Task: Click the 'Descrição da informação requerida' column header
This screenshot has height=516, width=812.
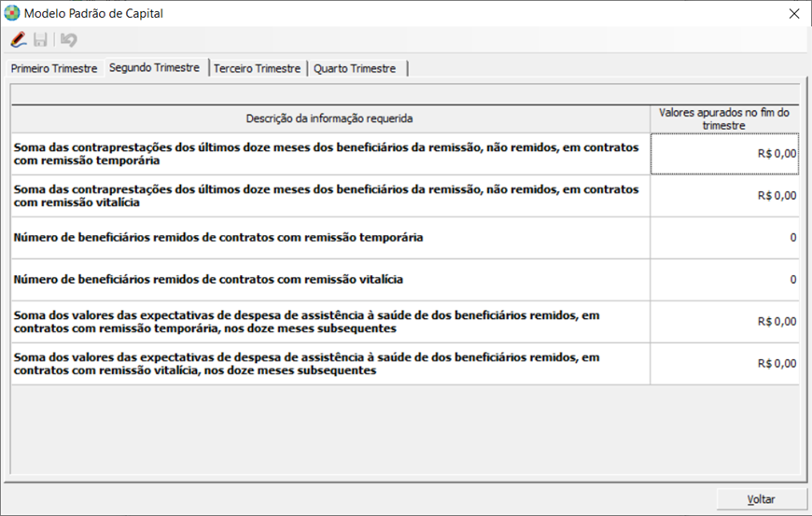Action: [x=329, y=119]
